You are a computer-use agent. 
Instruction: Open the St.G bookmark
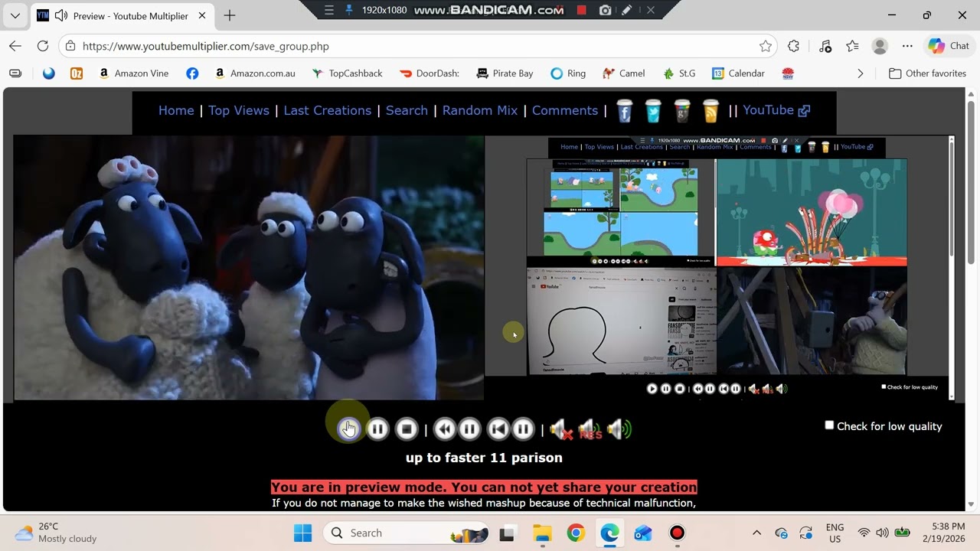pos(679,73)
